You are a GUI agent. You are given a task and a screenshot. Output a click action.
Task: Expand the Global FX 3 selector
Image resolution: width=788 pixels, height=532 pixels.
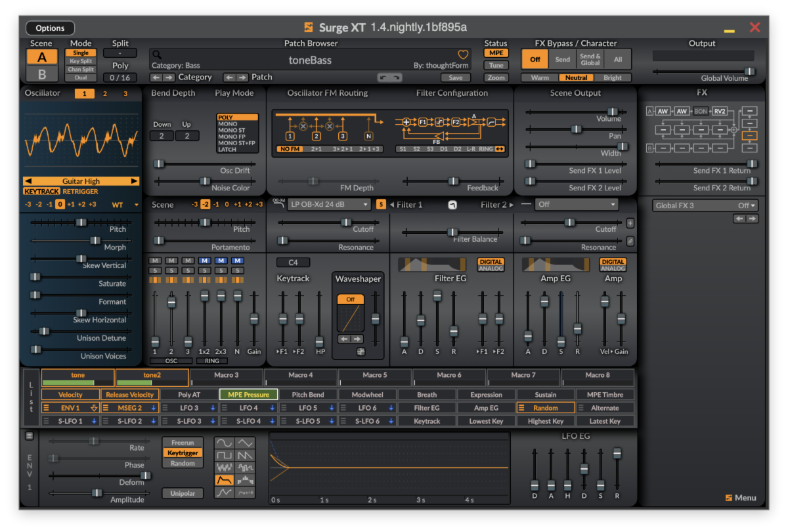tap(705, 206)
